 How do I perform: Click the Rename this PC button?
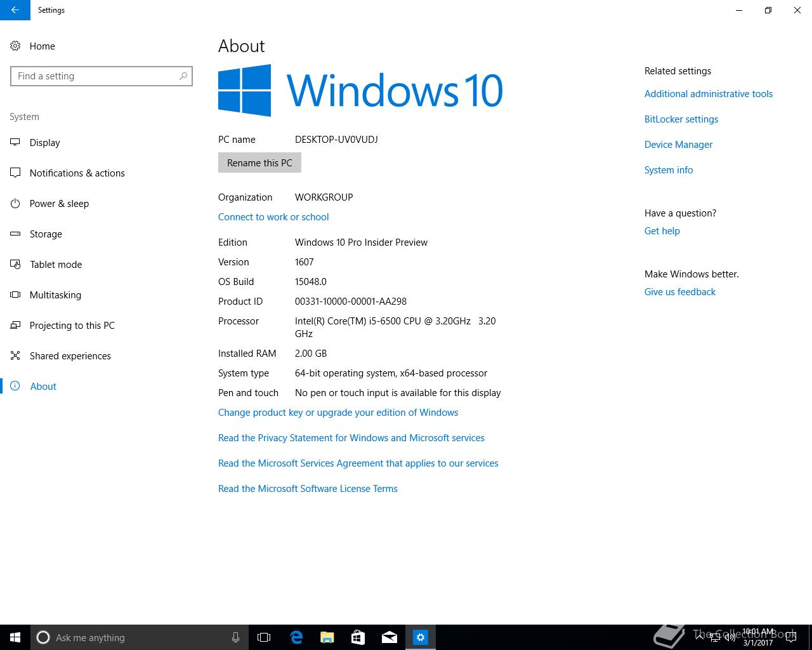[x=259, y=163]
